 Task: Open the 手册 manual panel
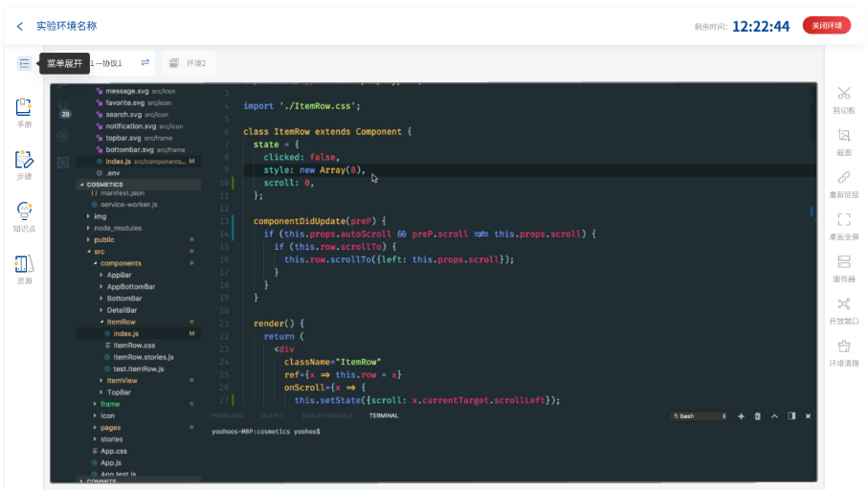[24, 112]
